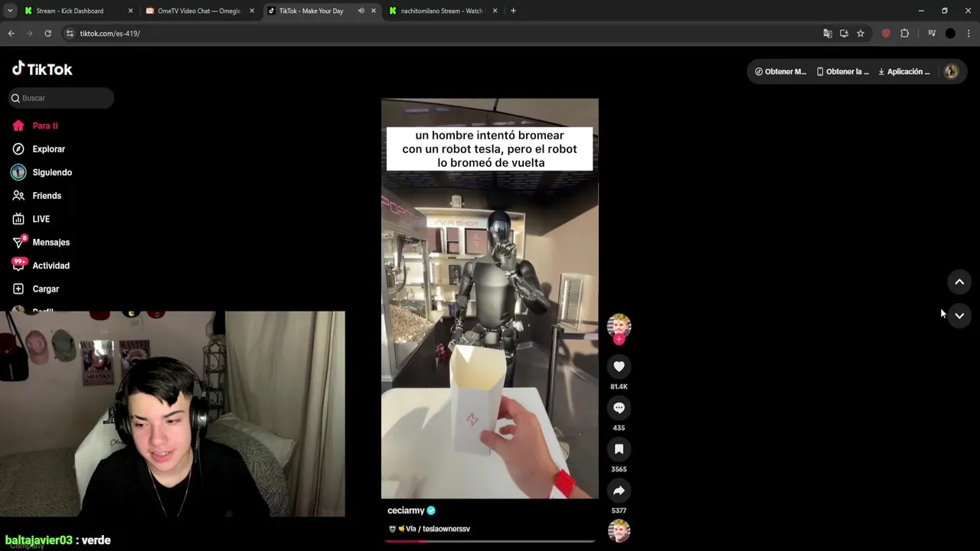The width and height of the screenshot is (980, 551).
Task: Open the Friends section
Action: (37, 196)
